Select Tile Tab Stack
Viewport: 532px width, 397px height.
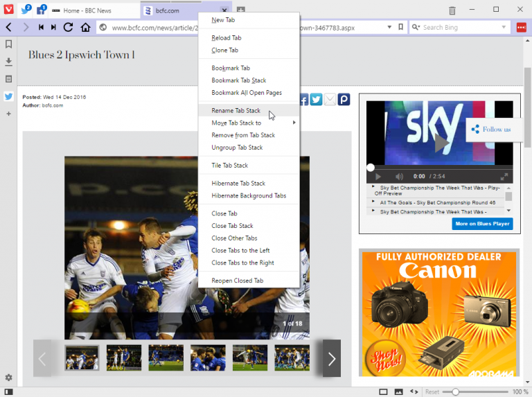249,166
